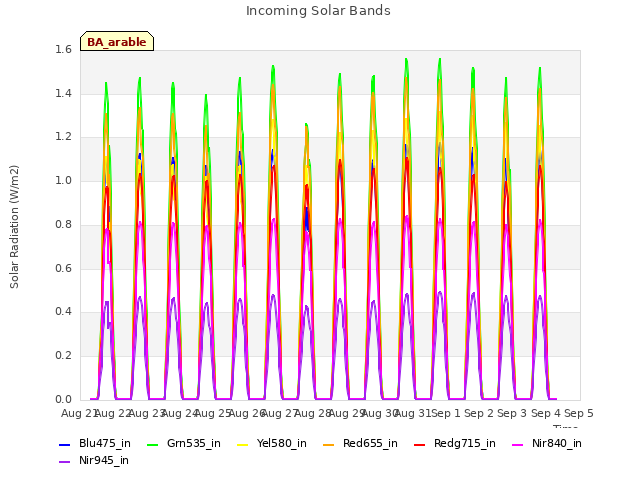Toggle the Nir945_in legend entry
The width and height of the screenshot is (640, 480).
94,461
